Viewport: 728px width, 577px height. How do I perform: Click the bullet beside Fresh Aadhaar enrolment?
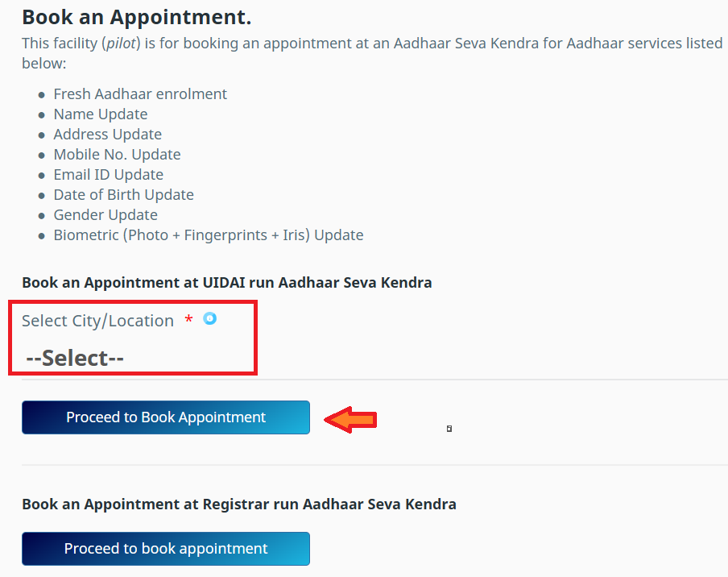41,94
